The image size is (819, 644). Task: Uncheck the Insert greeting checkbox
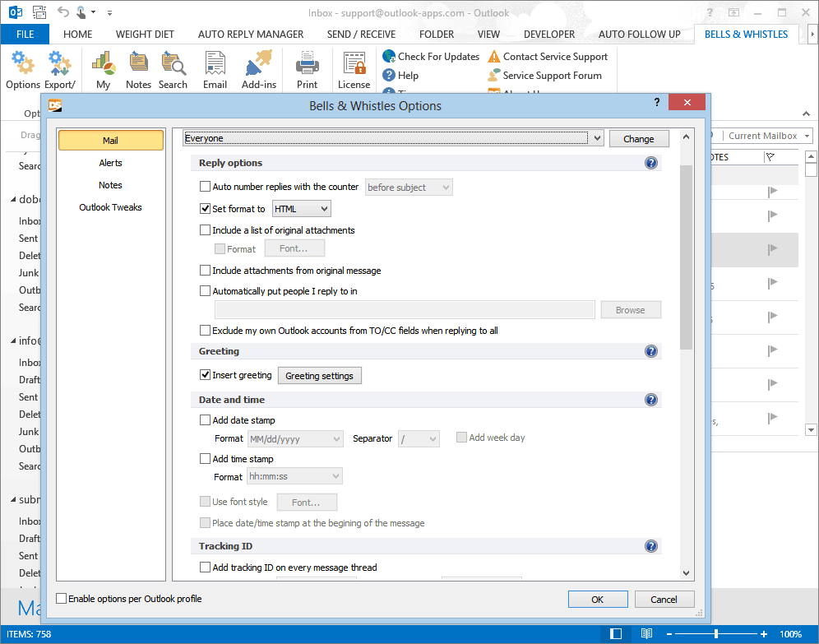(206, 374)
